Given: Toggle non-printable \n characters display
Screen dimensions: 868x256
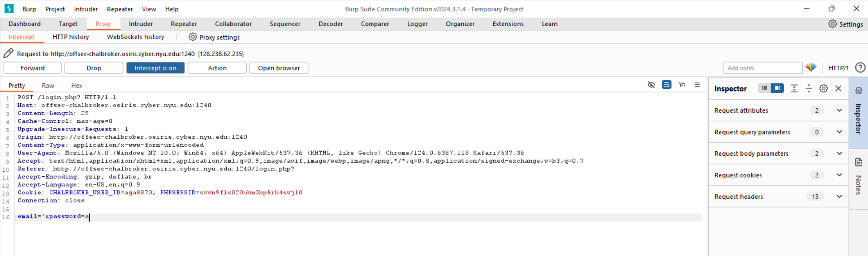Looking at the screenshot, I should click(682, 85).
